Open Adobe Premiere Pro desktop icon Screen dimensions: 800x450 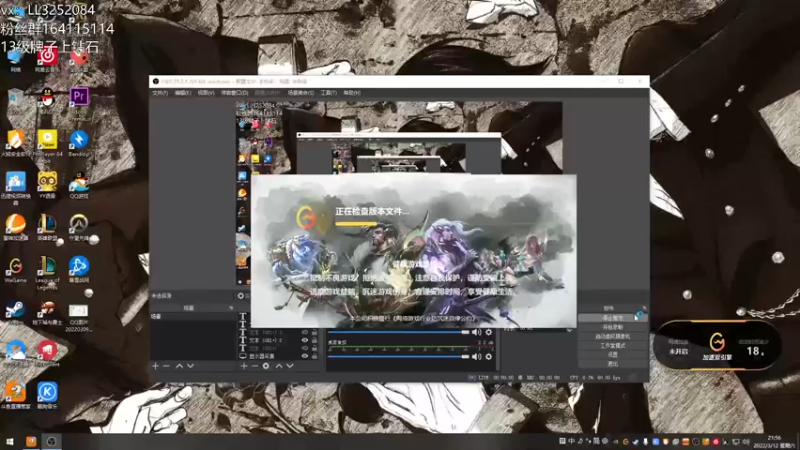(79, 97)
